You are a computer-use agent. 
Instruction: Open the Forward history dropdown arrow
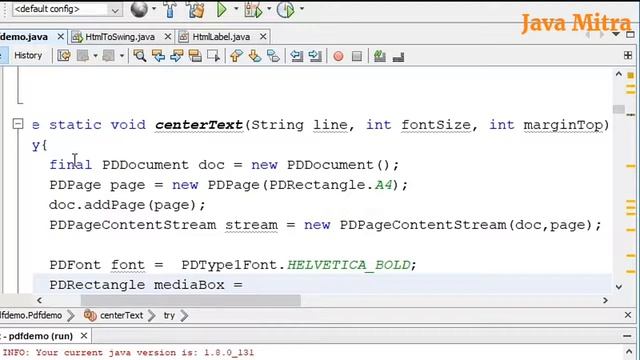coord(122,56)
